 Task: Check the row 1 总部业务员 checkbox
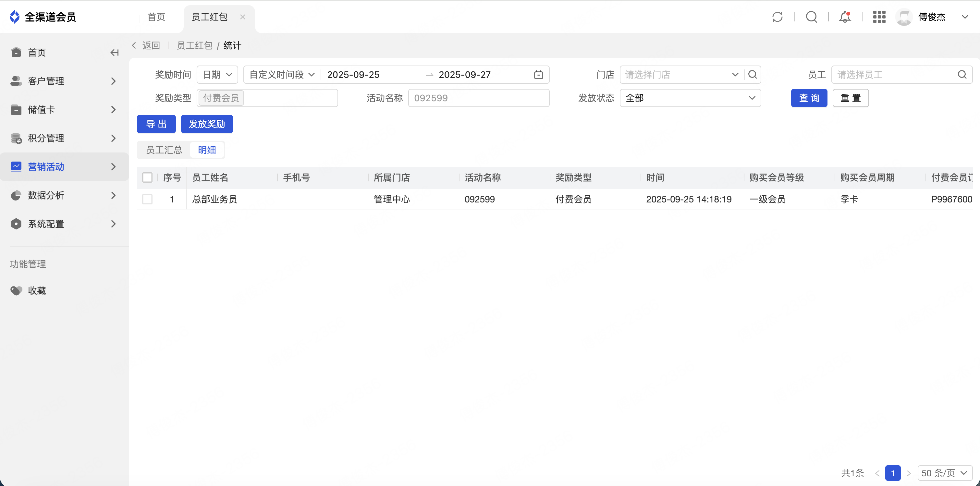147,199
